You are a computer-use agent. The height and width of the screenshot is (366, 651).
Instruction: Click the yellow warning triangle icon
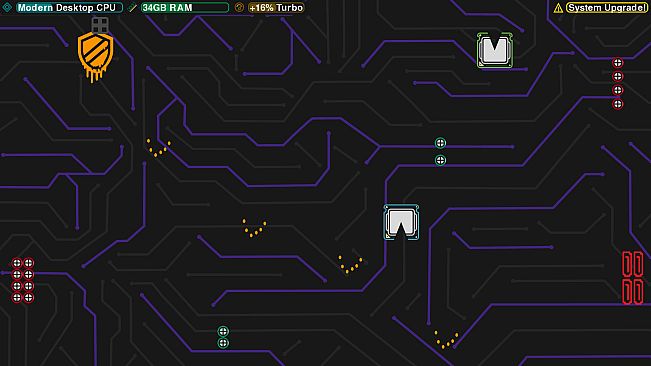pyautogui.click(x=558, y=8)
